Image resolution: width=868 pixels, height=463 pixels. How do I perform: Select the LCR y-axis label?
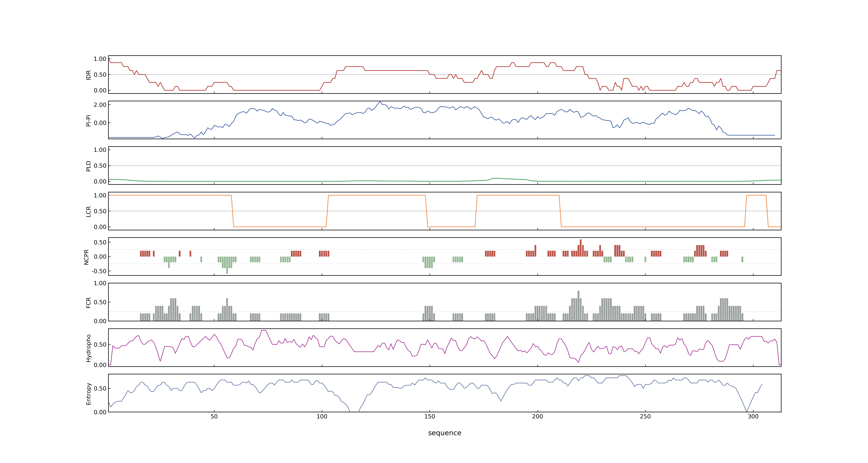(88, 211)
